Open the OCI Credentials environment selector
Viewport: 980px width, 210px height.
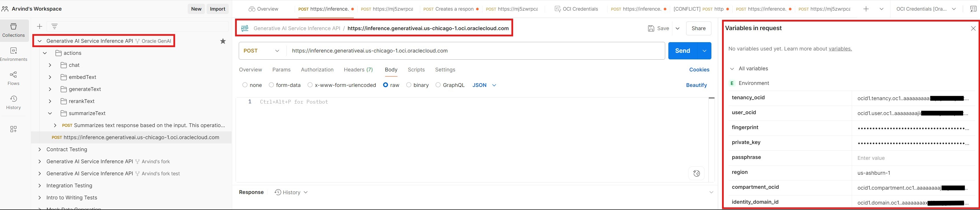926,9
